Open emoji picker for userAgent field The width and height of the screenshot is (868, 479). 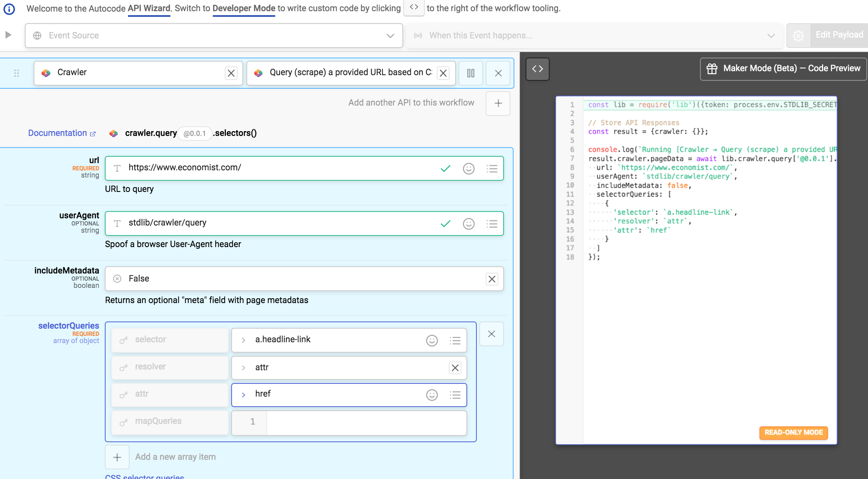(468, 224)
